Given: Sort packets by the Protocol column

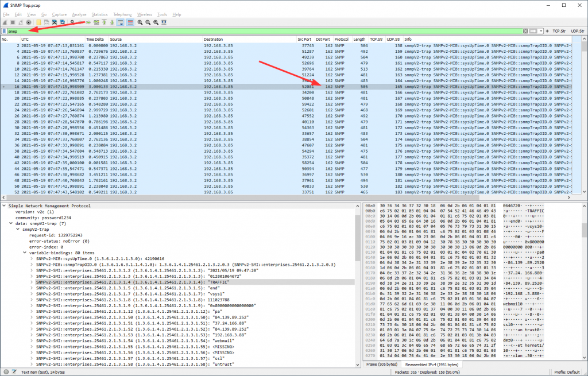Looking at the screenshot, I should pos(342,40).
